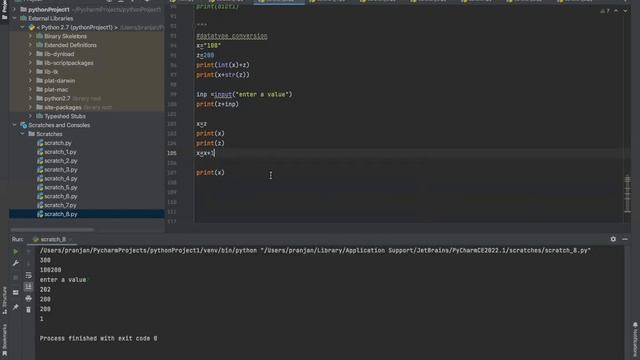The image size is (640, 360).
Task: Restore layout icon in Run panel
Action: tap(16, 293)
